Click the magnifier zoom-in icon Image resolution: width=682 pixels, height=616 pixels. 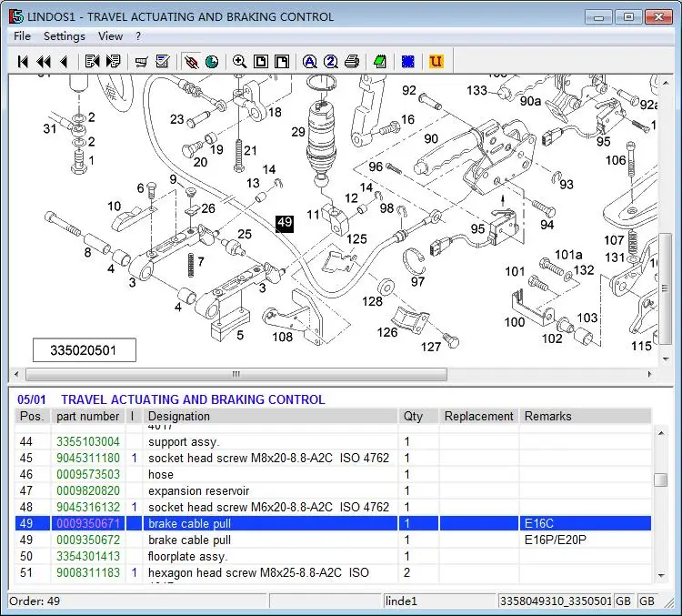pos(239,61)
